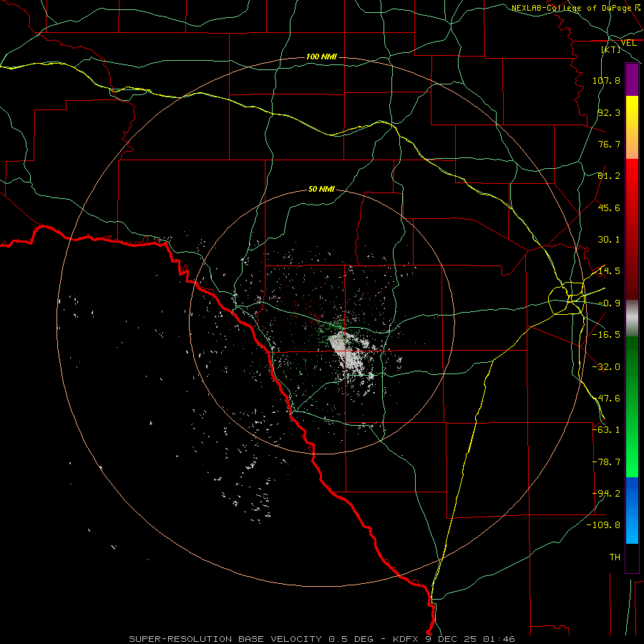Click the -47.6 legend value
This screenshot has width=644, height=644.
606,399
